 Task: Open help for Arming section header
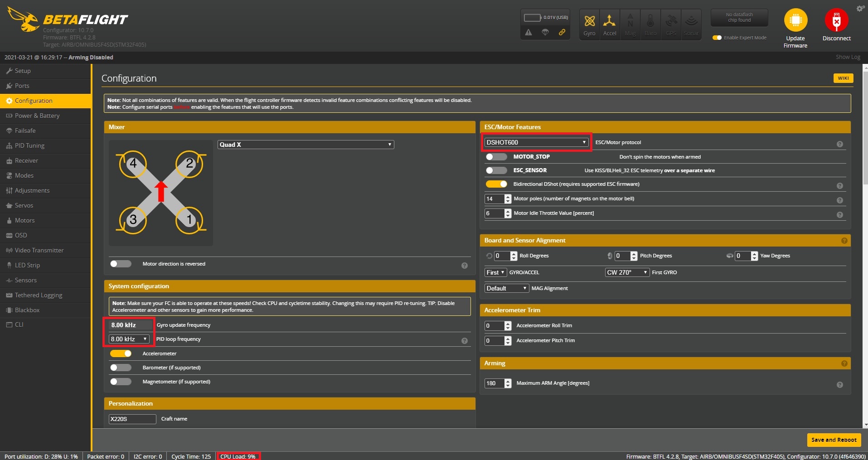tap(844, 363)
